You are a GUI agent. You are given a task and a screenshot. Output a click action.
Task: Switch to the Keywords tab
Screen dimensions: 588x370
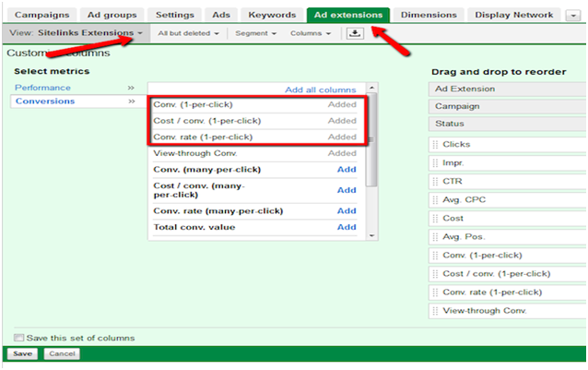272,15
